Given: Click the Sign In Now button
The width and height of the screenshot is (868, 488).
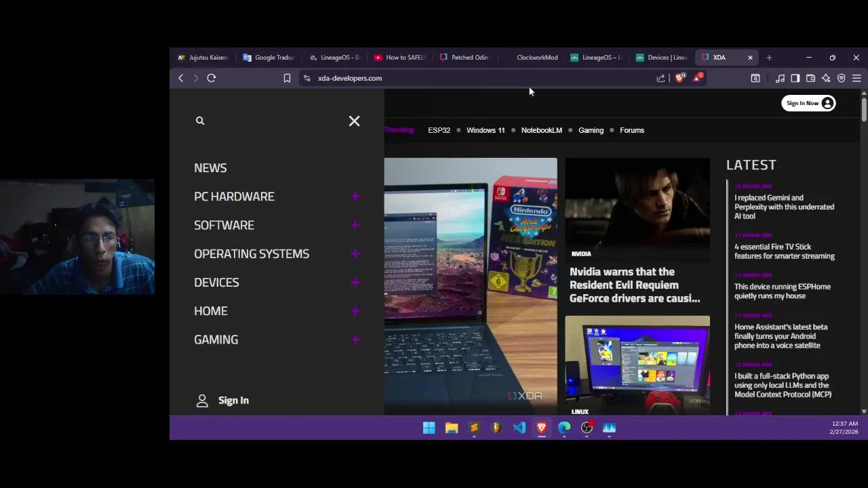Looking at the screenshot, I should pyautogui.click(x=808, y=103).
